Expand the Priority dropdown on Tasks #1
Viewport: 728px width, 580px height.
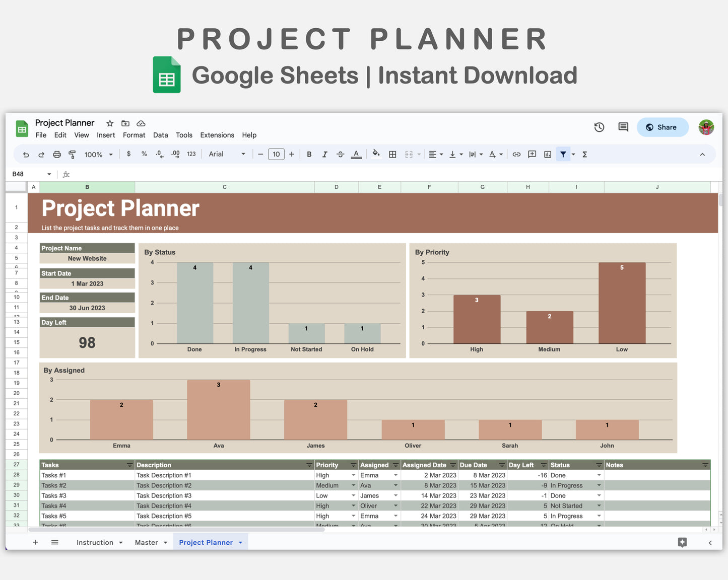pyautogui.click(x=353, y=475)
